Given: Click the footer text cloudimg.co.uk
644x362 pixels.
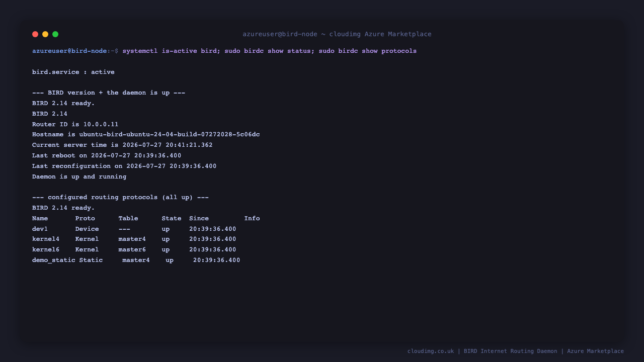Looking at the screenshot, I should click(x=431, y=351).
